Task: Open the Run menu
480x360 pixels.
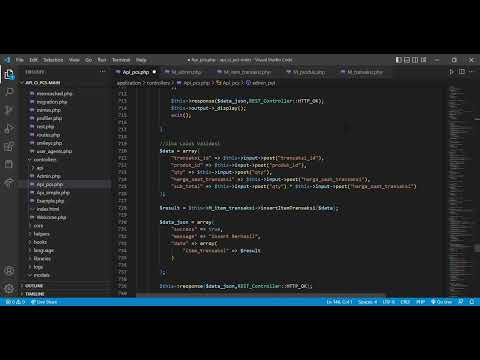Action: [102, 60]
